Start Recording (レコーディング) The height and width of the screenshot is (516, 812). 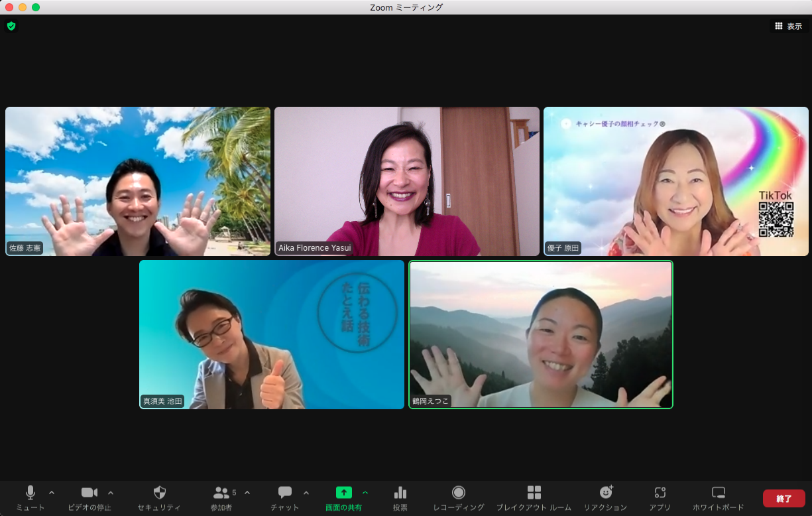(x=458, y=493)
